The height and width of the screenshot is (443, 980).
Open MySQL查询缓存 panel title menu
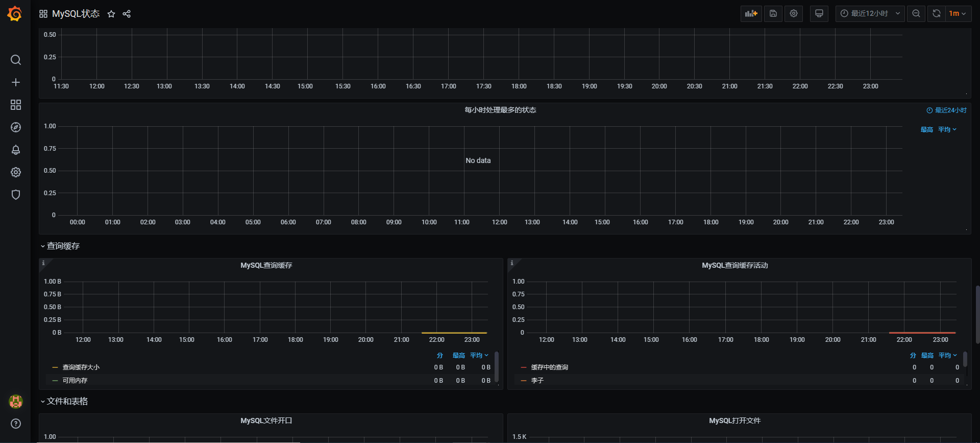[x=266, y=266]
